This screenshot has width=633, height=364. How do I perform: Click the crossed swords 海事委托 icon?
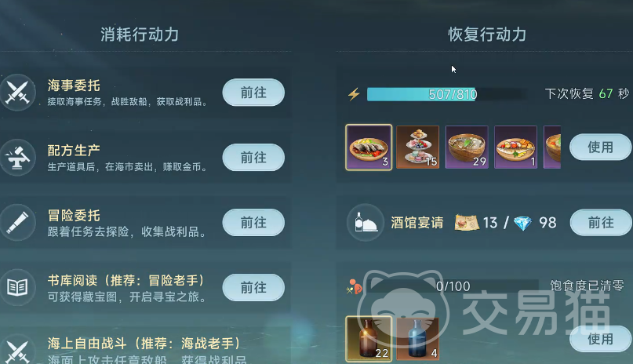(x=17, y=93)
